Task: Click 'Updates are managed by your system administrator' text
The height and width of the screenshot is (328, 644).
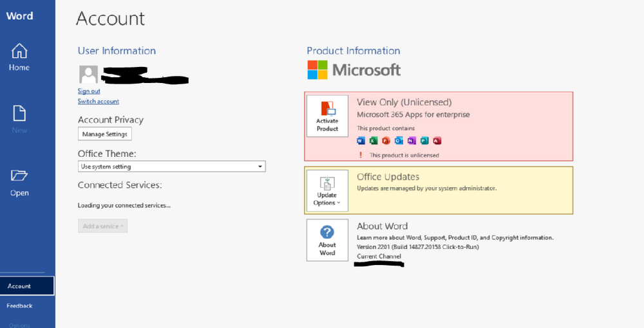Action: [427, 188]
